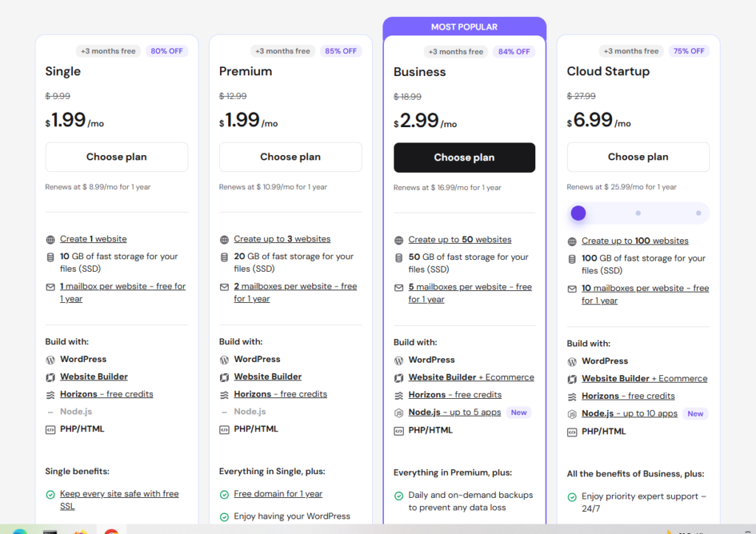Click the PHP/HTML code icon in the Business plan
This screenshot has height=534, width=756.
point(399,430)
